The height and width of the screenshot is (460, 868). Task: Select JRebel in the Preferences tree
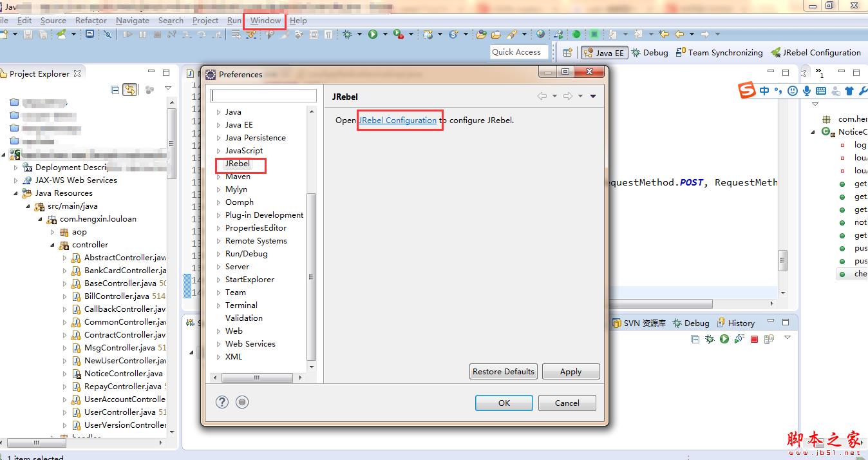click(237, 164)
